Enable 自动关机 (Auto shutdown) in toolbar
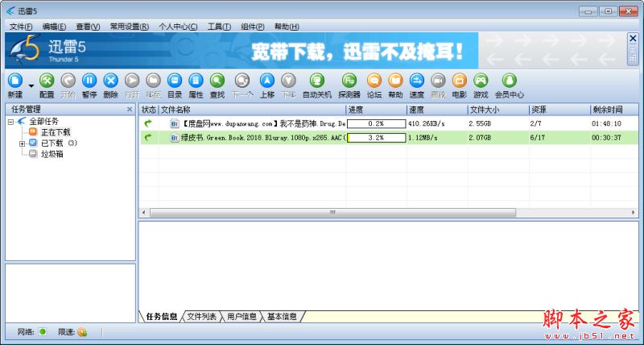Screen dimensions: 644x345 pyautogui.click(x=317, y=81)
